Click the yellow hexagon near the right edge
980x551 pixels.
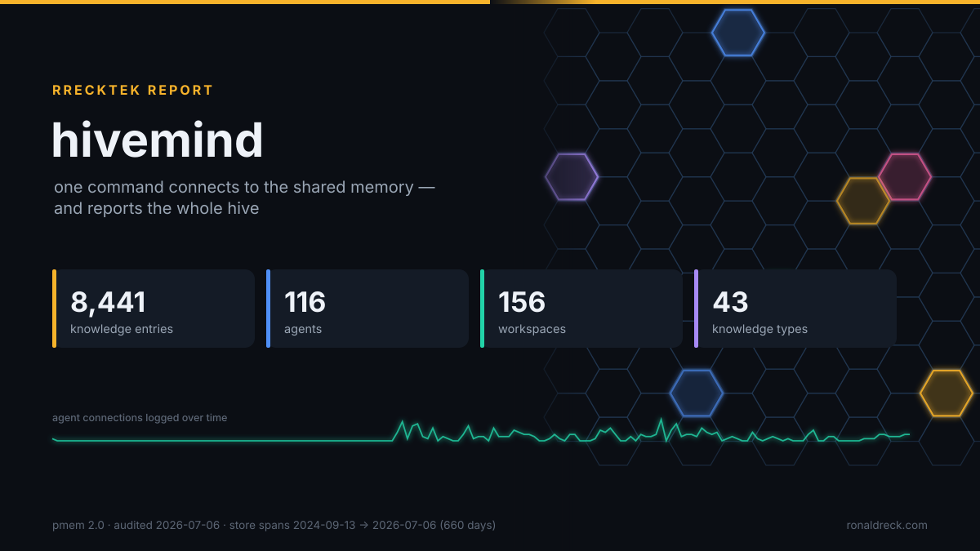coord(947,393)
